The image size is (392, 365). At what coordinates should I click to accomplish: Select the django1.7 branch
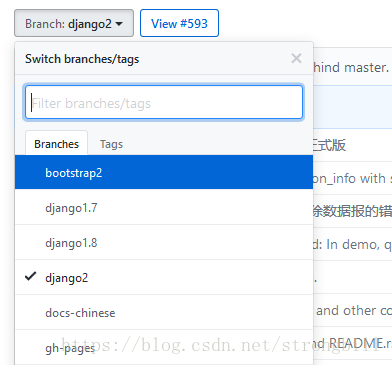(164, 207)
